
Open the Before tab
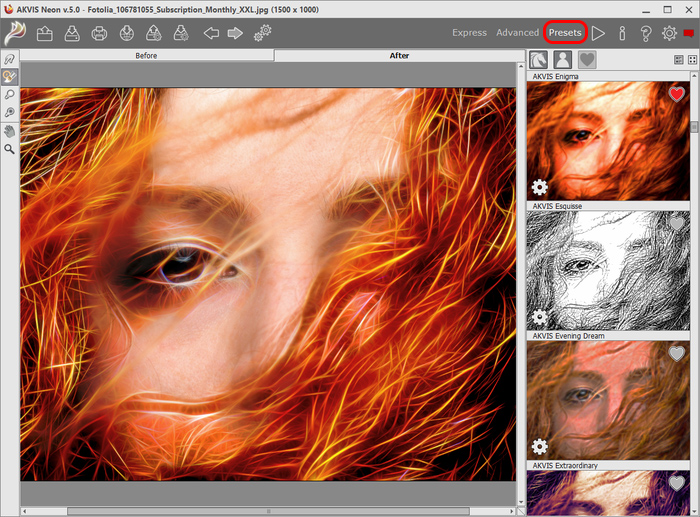146,55
